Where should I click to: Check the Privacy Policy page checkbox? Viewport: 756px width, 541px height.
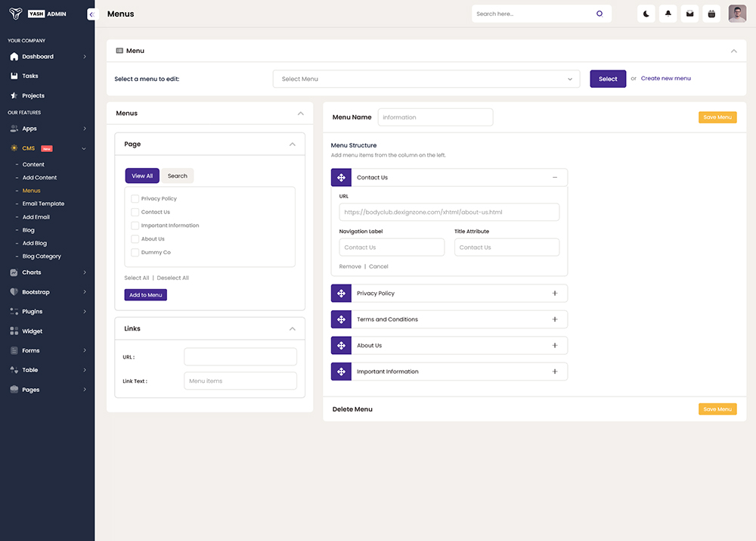[x=135, y=198]
